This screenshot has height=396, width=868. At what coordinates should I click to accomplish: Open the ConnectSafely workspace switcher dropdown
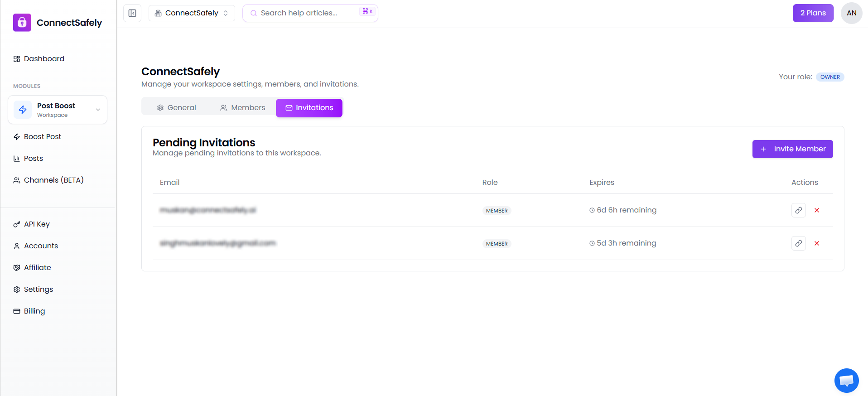(192, 13)
